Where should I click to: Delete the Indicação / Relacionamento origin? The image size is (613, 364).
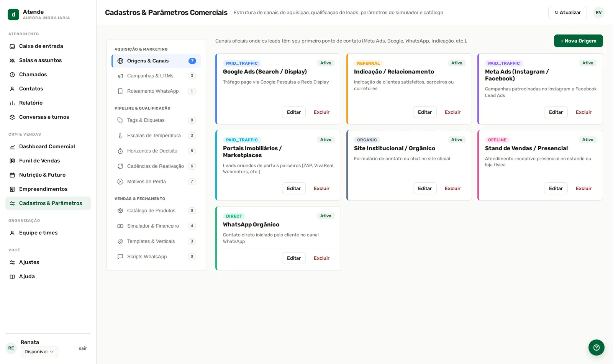pyautogui.click(x=452, y=112)
